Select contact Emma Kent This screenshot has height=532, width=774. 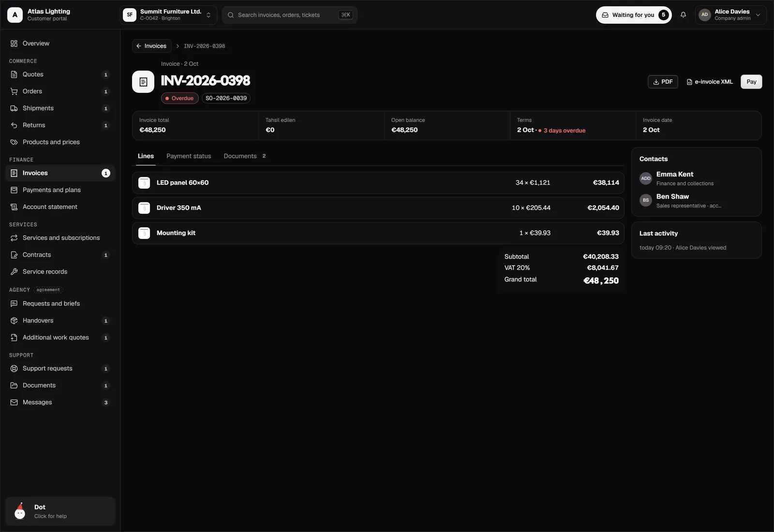(x=697, y=178)
